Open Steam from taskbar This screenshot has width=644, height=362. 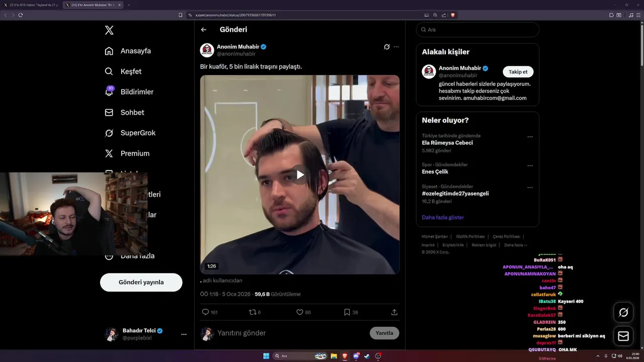[367, 356]
